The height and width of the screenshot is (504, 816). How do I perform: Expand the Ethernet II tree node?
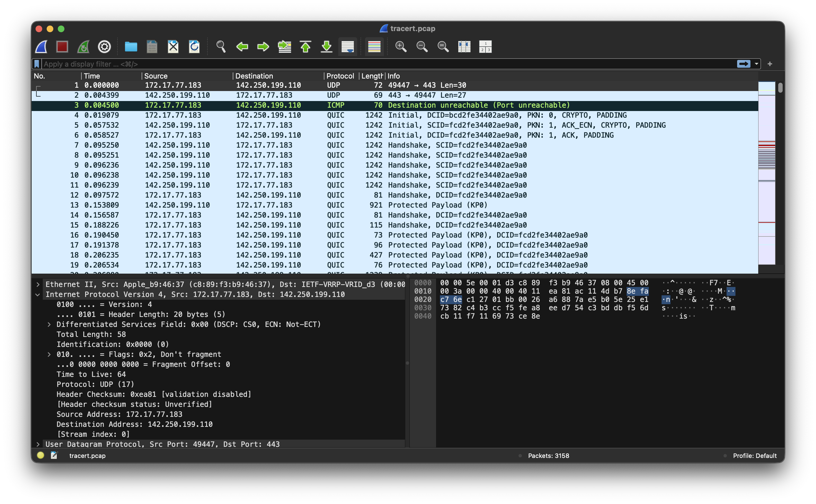[38, 285]
